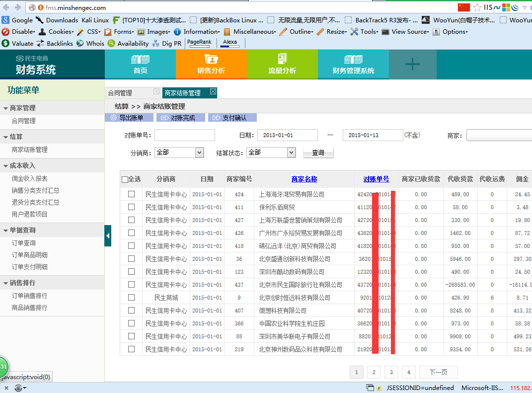Viewport: 532px width, 393px height.
Task: Open the Options toolbar menu
Action: point(450,32)
